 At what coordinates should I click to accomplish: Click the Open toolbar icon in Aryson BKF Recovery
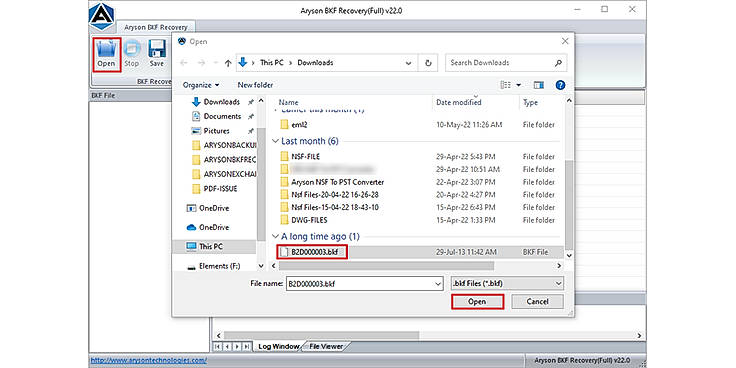[x=107, y=55]
